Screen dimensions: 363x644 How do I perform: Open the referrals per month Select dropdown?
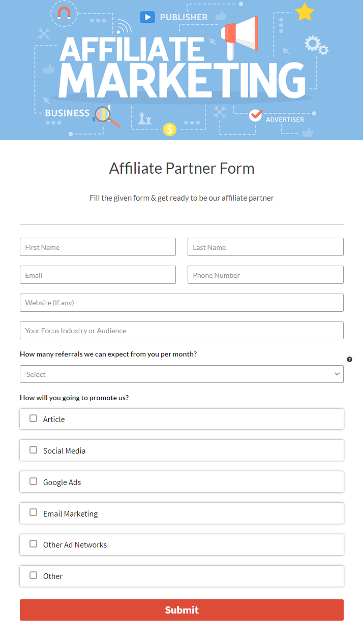tap(181, 374)
